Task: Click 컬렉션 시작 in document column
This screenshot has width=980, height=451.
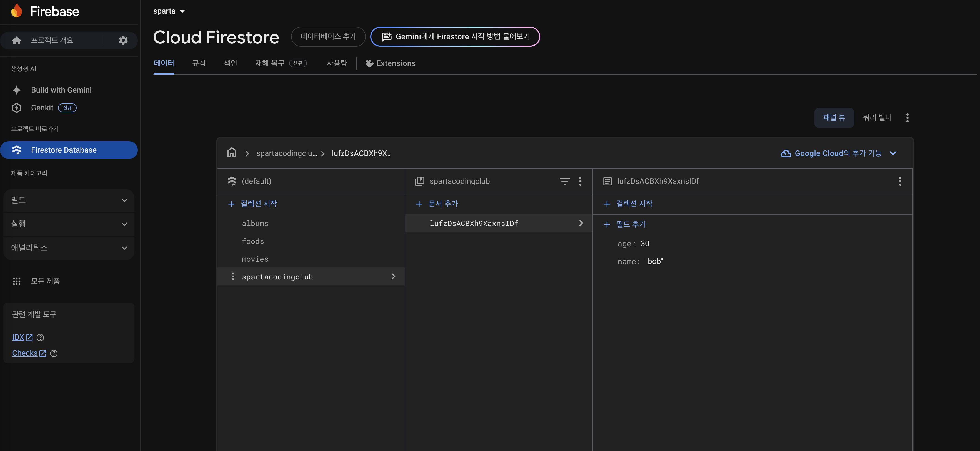Action: (628, 204)
